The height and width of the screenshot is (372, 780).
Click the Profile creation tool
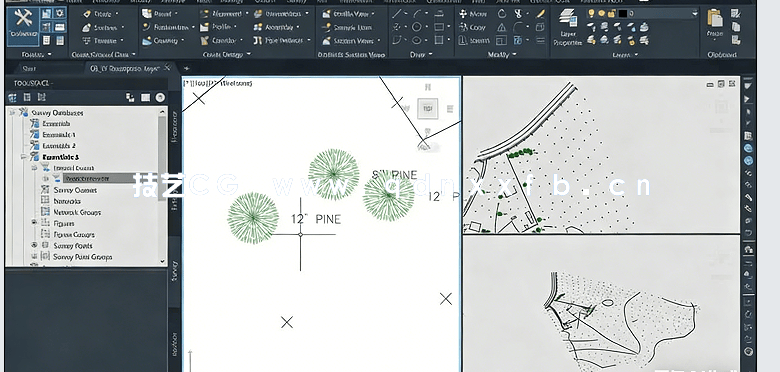coord(218,27)
